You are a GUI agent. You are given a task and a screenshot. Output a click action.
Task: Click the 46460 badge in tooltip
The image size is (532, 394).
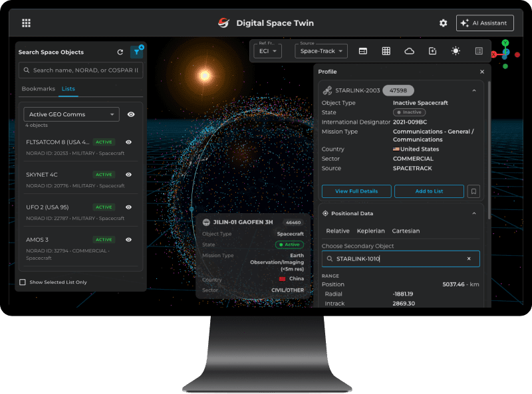293,223
